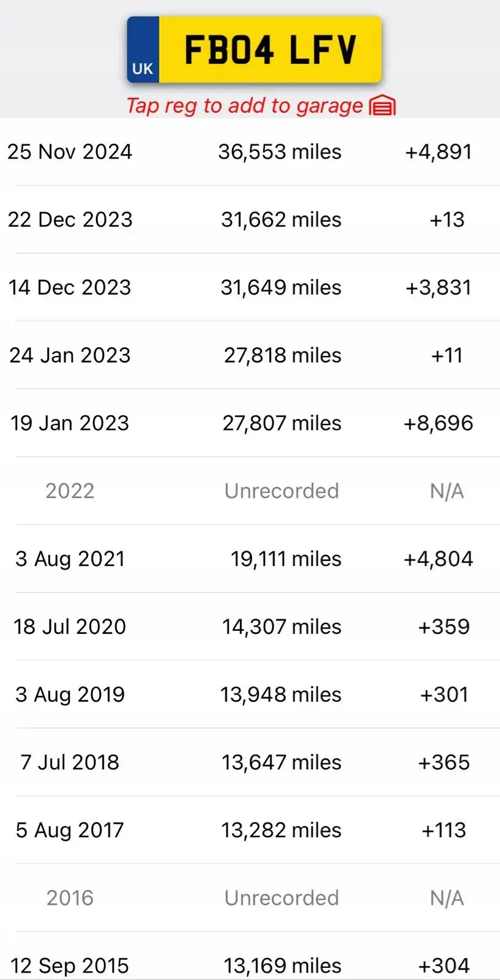500x980 pixels.
Task: Tap the 13,647 miles reading
Action: pyautogui.click(x=281, y=763)
